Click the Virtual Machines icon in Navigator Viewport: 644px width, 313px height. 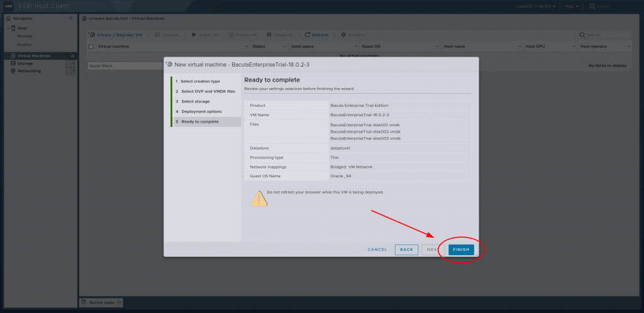(x=13, y=56)
